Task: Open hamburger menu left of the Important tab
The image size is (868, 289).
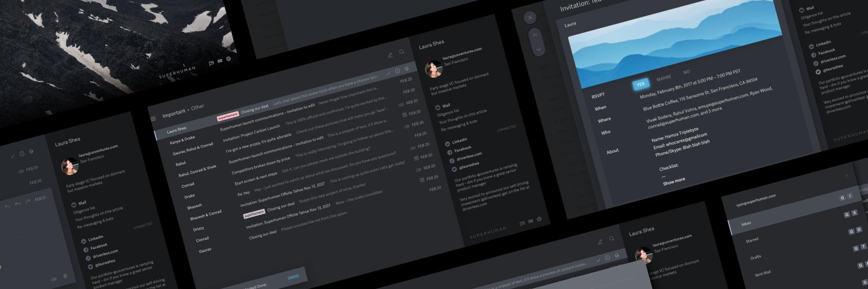Action: 153,118
